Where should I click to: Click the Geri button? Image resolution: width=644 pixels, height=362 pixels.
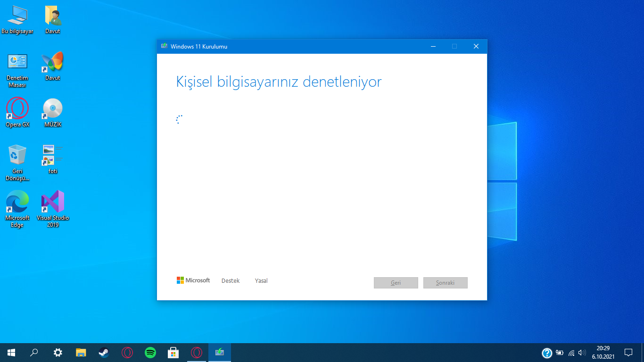[x=396, y=283]
